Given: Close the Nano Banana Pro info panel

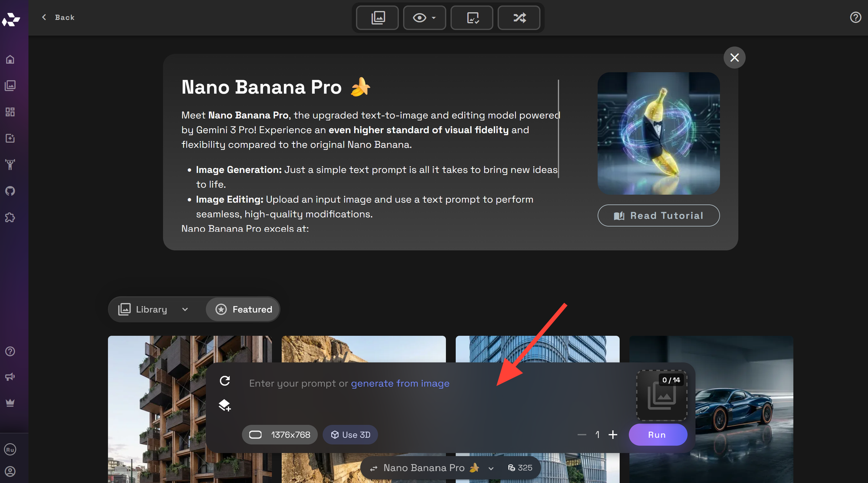Looking at the screenshot, I should pos(734,57).
